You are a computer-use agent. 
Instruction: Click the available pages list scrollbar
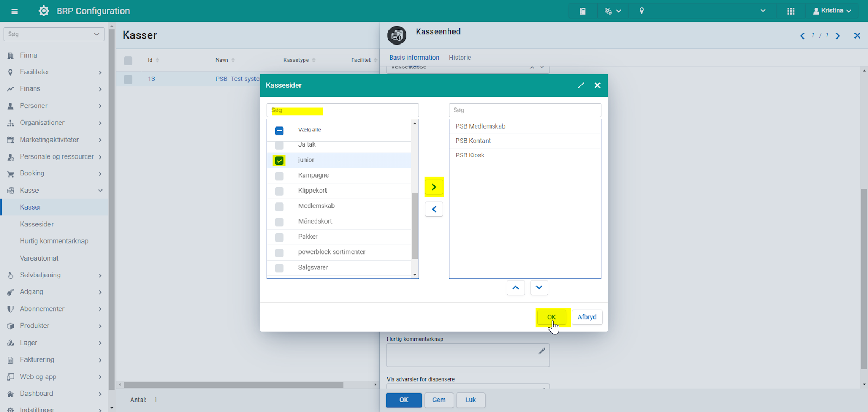(414, 226)
